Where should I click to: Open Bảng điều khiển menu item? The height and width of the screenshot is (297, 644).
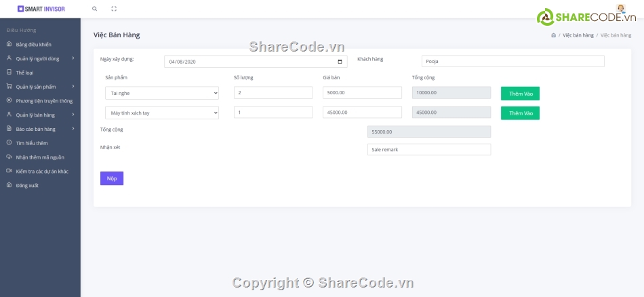33,44
